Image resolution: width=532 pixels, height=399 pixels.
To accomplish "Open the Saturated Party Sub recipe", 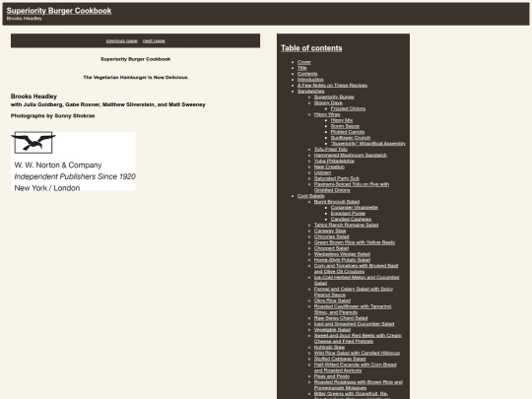I will 337,178.
